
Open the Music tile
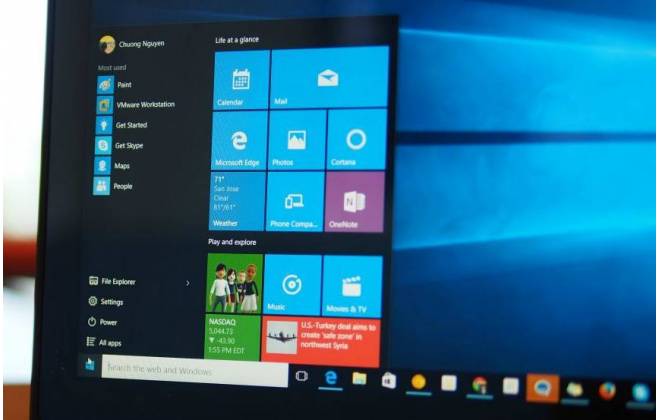pos(293,285)
